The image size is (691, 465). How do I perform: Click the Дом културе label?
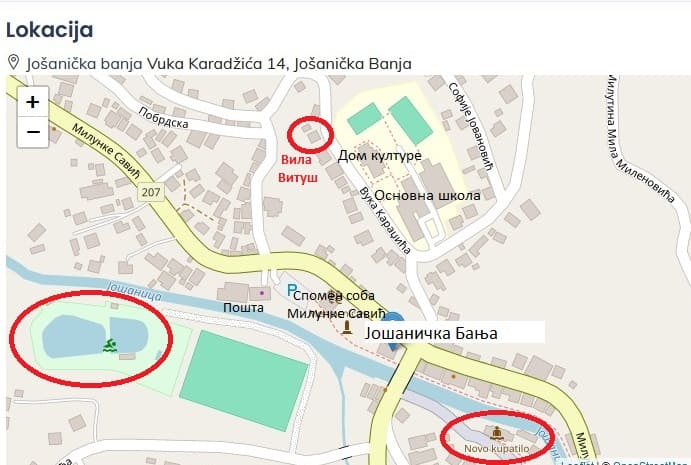379,156
